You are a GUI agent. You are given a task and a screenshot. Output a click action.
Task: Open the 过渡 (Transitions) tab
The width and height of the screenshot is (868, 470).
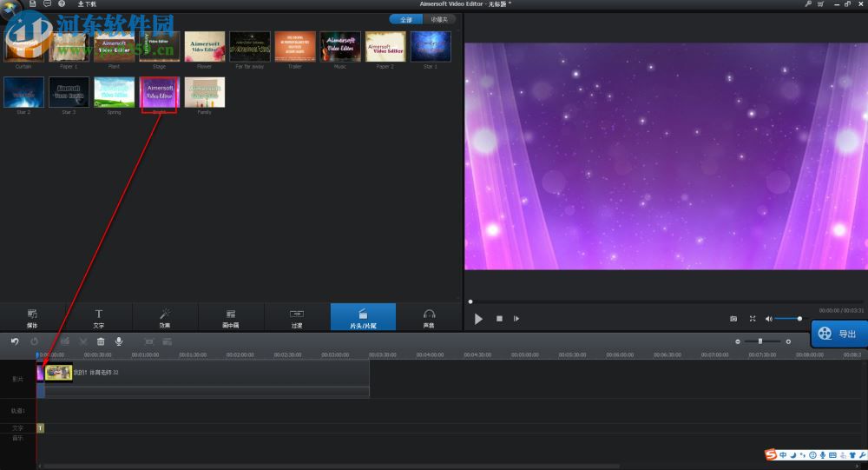[x=297, y=318]
